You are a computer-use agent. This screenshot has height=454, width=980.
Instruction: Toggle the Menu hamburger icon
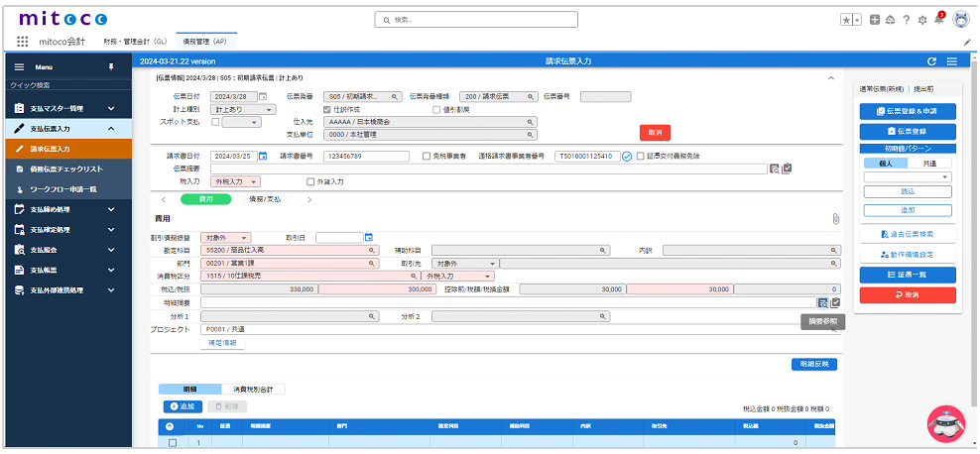coord(20,66)
